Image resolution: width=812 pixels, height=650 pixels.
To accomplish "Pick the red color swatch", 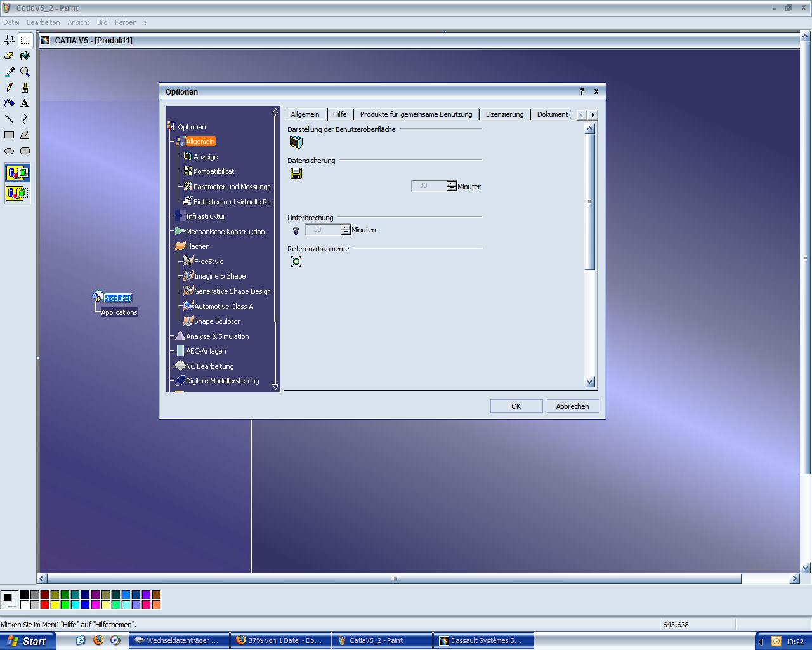I will coord(44,605).
